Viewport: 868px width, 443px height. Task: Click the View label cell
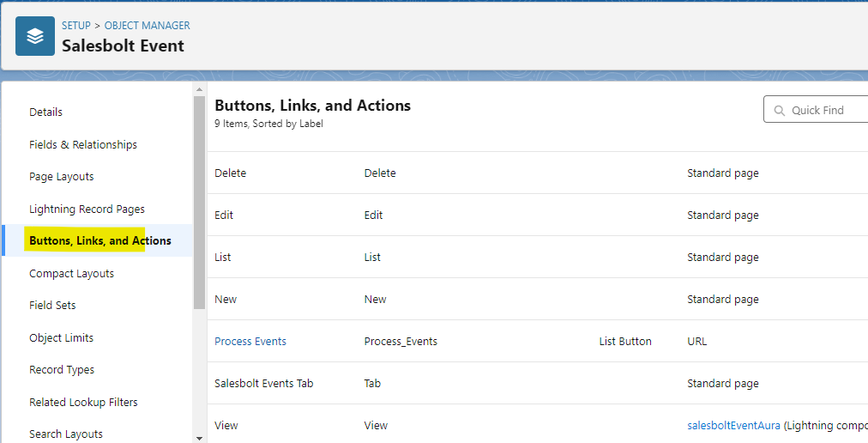tap(226, 426)
